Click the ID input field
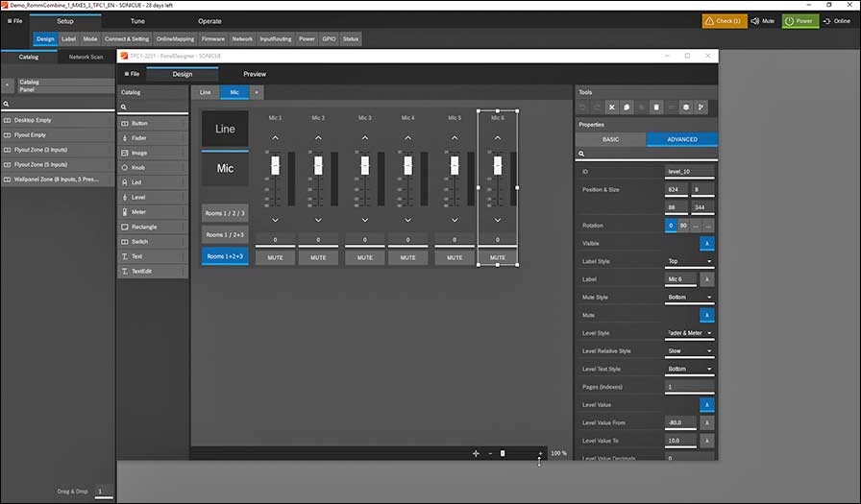The image size is (861, 504). 689,171
